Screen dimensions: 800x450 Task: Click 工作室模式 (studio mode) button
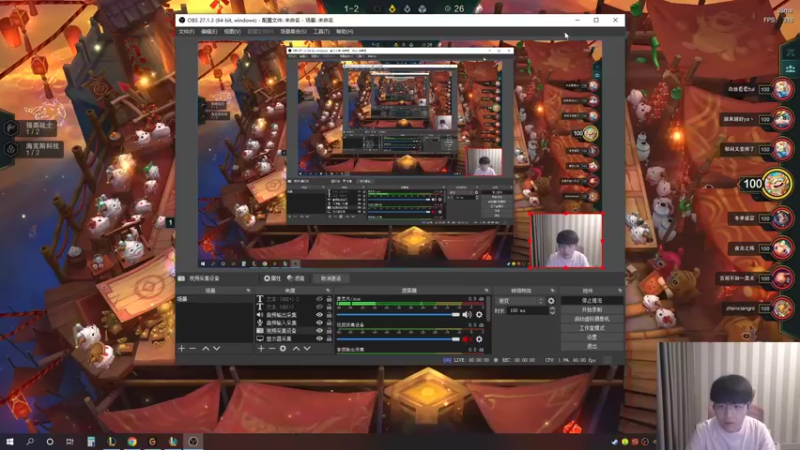coord(592,328)
